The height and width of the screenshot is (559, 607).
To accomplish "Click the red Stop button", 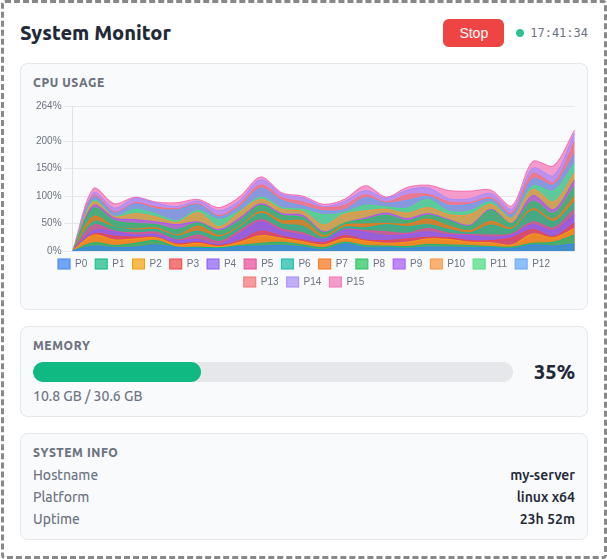I will (x=473, y=33).
